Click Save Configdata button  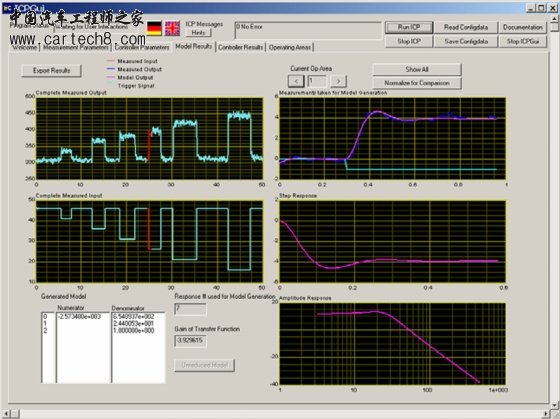466,41
